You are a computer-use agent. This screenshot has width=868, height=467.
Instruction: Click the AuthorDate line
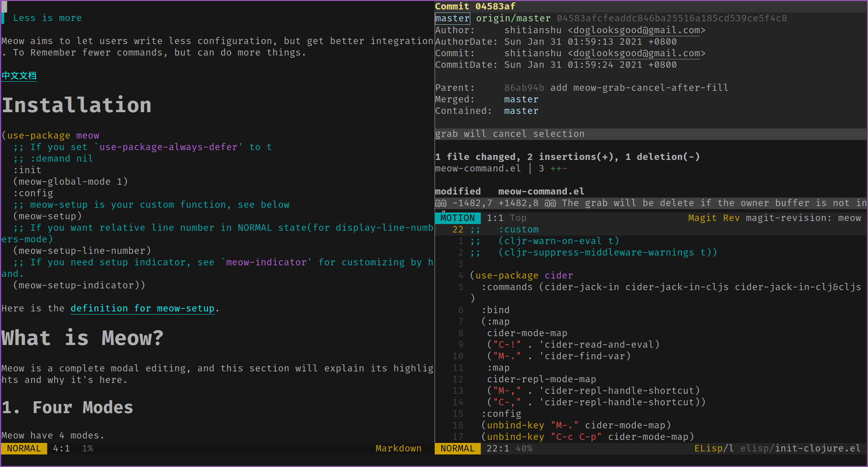tap(556, 42)
